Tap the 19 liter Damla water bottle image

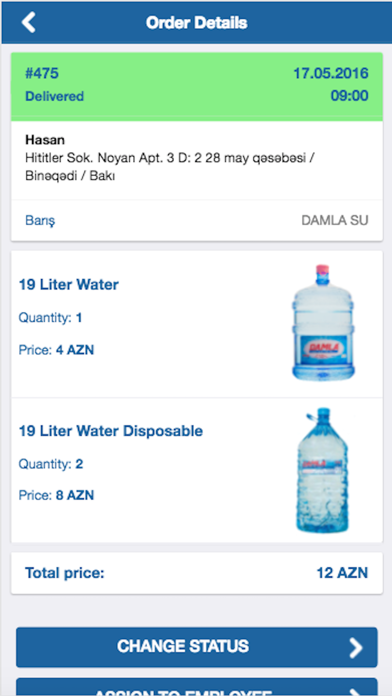coord(323,322)
